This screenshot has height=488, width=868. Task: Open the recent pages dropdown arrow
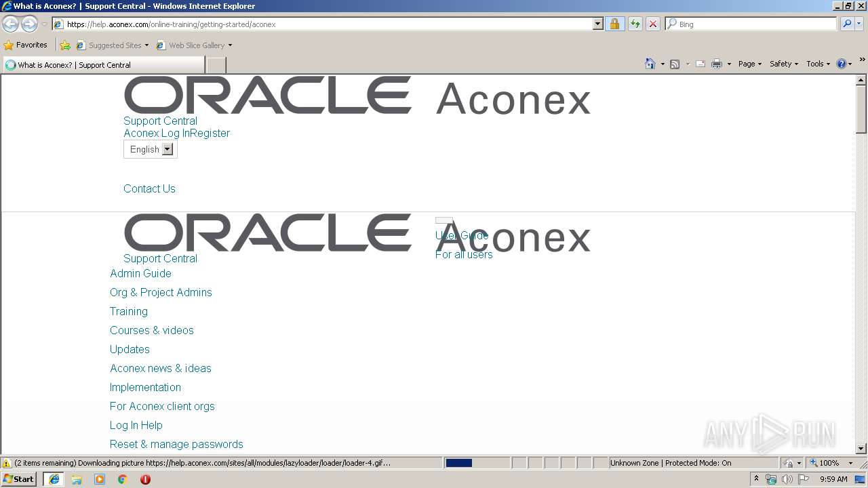44,24
